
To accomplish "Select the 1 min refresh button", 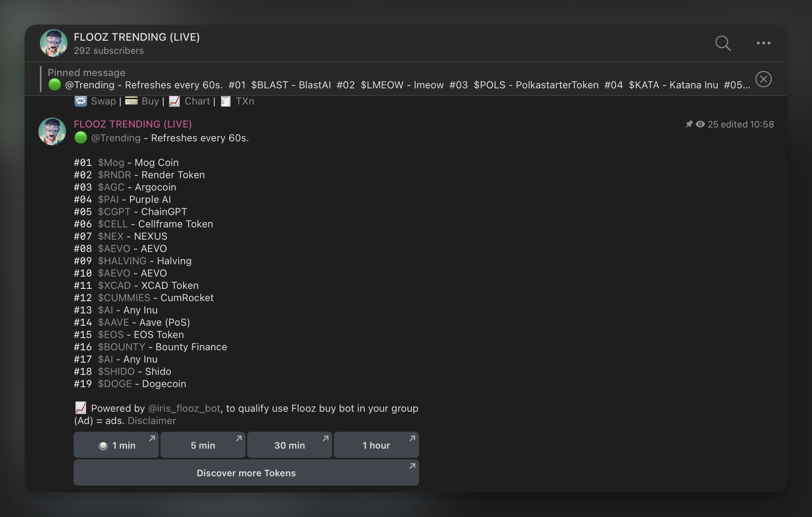I will tap(116, 445).
